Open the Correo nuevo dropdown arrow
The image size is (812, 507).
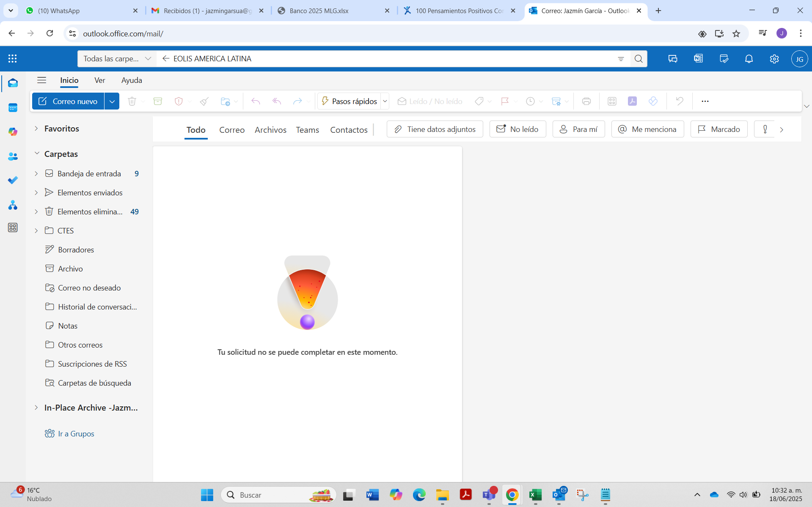pos(112,101)
